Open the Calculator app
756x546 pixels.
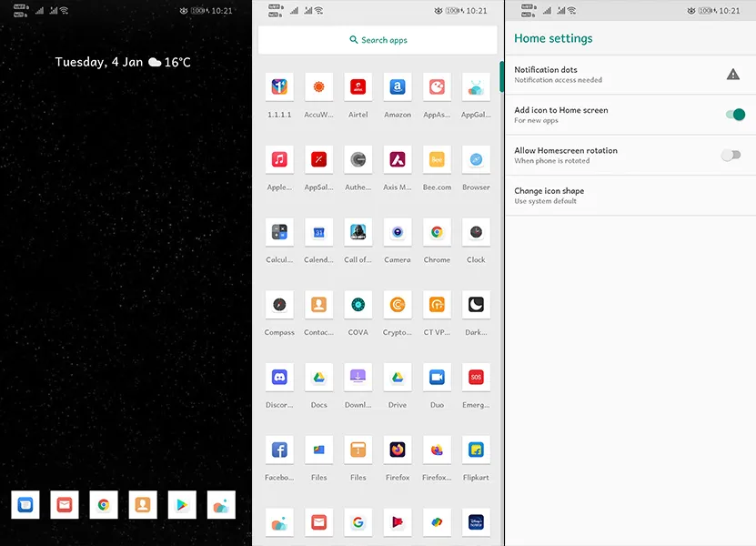click(x=278, y=232)
